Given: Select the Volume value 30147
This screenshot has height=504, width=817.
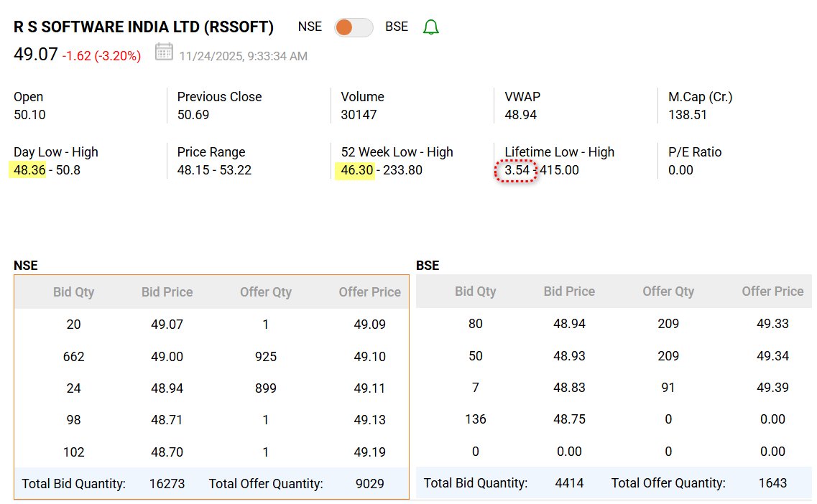Looking at the screenshot, I should pyautogui.click(x=359, y=115).
